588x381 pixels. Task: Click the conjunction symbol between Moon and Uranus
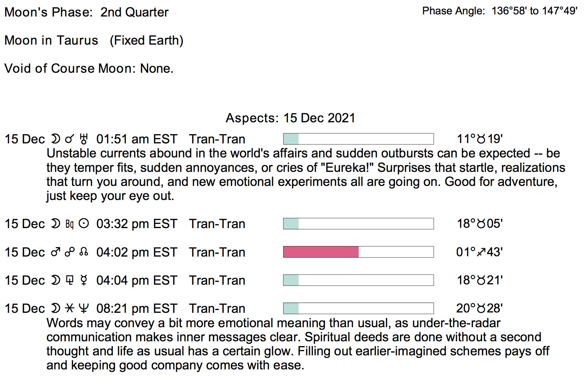[x=70, y=140]
